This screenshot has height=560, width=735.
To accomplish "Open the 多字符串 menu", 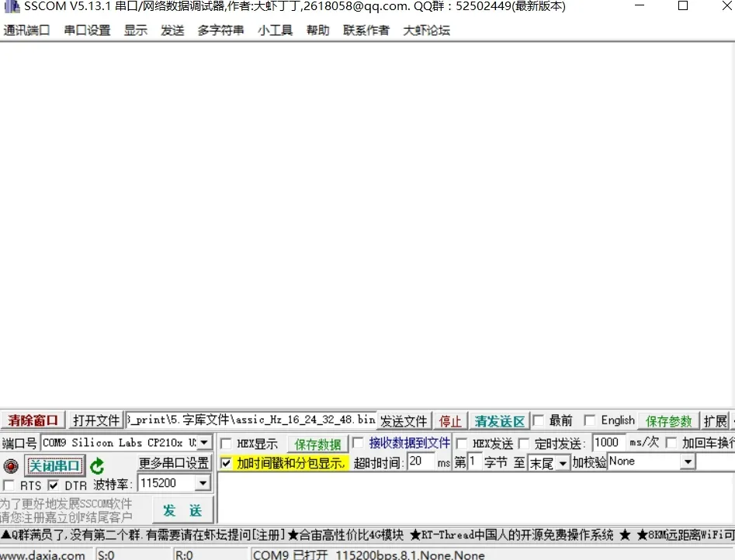I will pos(220,30).
